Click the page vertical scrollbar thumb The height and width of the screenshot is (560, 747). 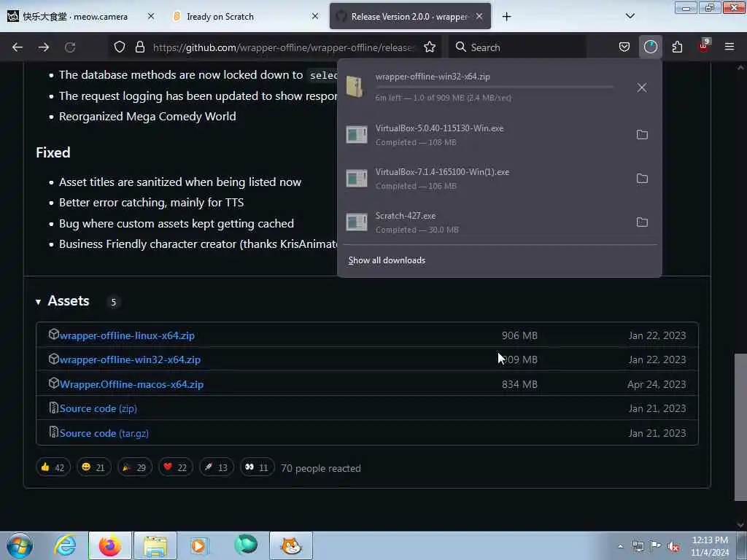click(x=740, y=427)
